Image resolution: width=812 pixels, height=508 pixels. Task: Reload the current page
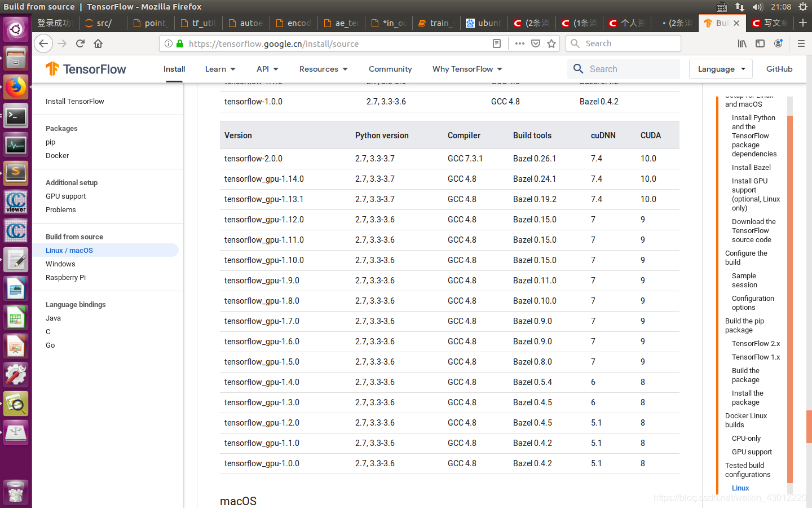coord(80,43)
